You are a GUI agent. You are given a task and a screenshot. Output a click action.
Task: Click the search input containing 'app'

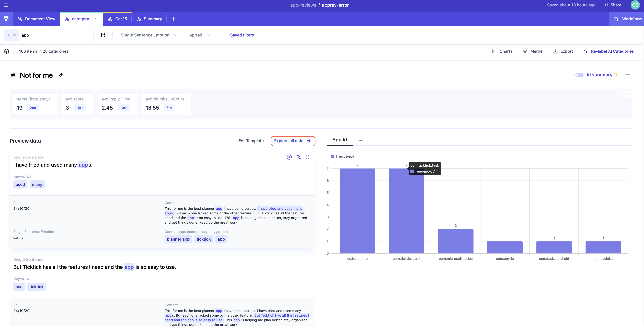tap(56, 35)
